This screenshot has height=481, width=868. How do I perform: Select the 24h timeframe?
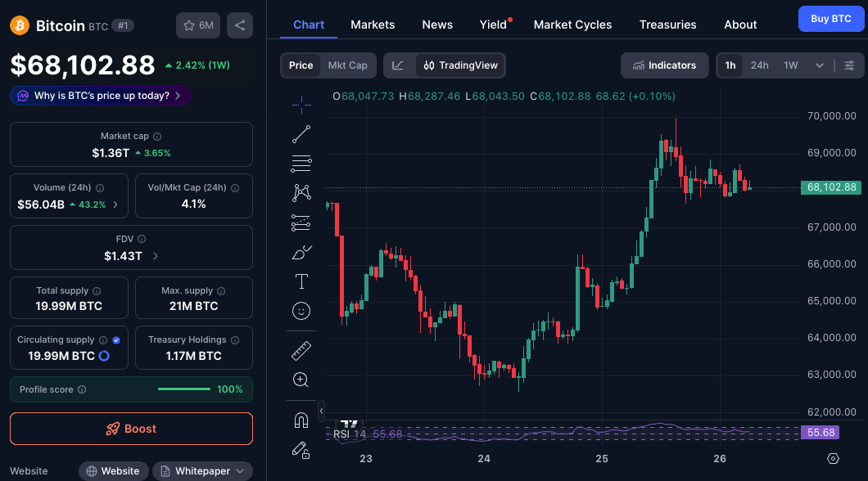click(x=760, y=65)
